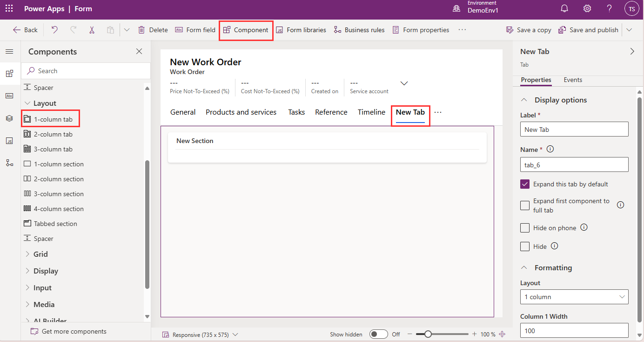
Task: Open the Layout 1 column dropdown
Action: click(x=574, y=297)
